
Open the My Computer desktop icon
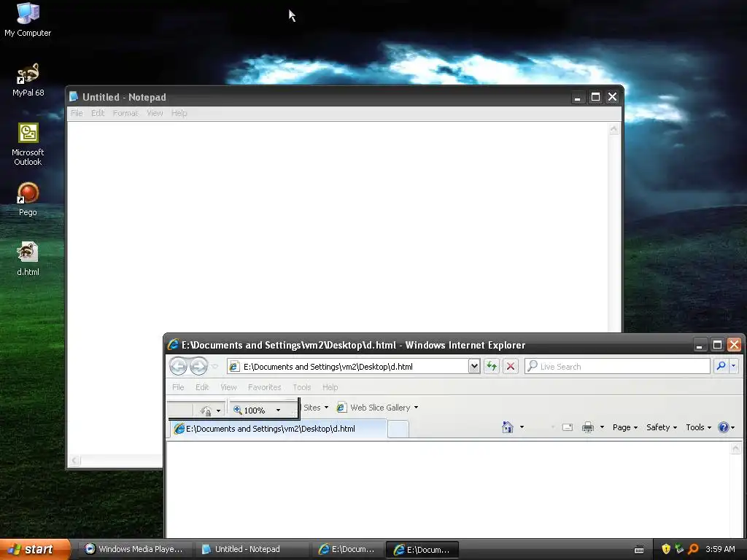(28, 19)
